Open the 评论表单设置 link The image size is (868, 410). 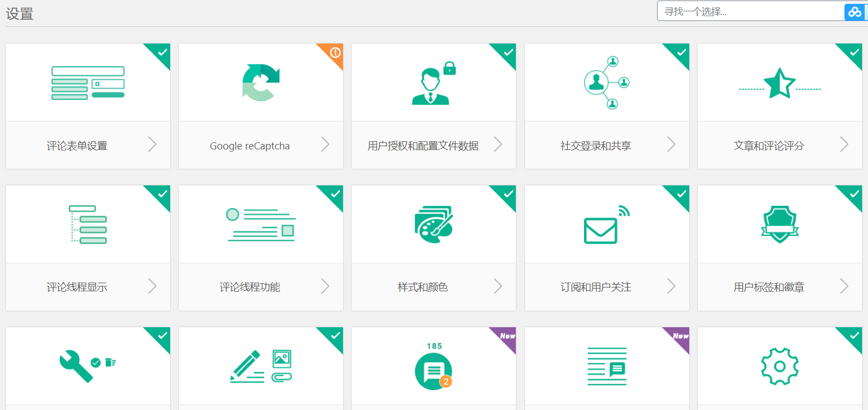click(x=77, y=146)
